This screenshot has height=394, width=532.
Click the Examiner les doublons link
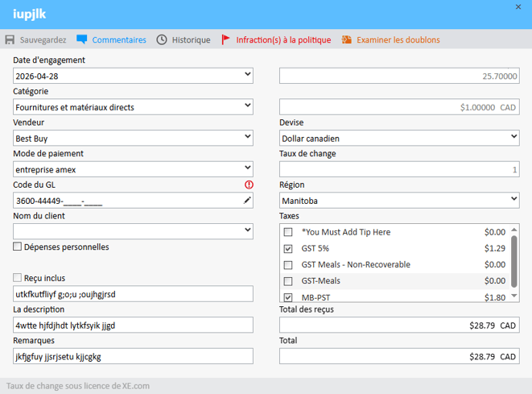[398, 39]
